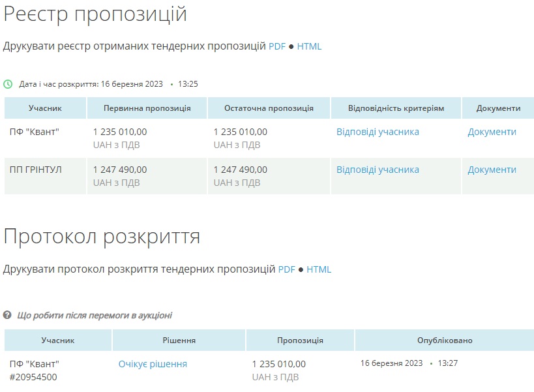Open HTML link for the proposals registry
Viewport: 534px width, 392px height.
[309, 46]
